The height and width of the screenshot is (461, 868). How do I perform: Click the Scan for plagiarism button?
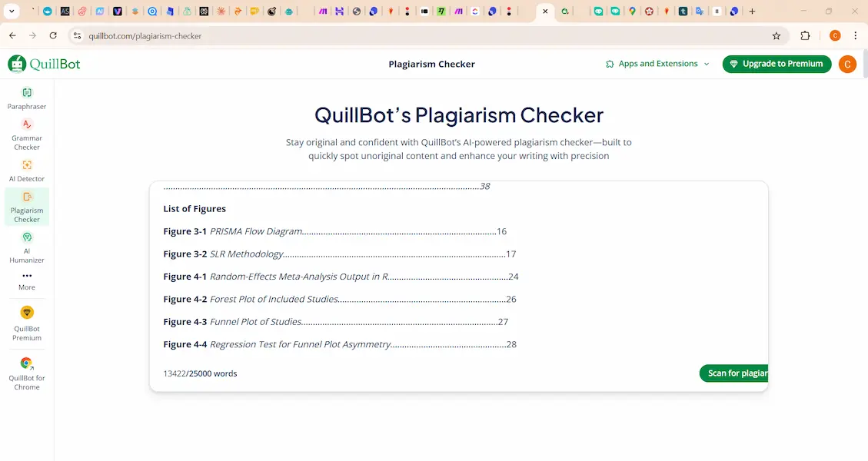click(736, 373)
